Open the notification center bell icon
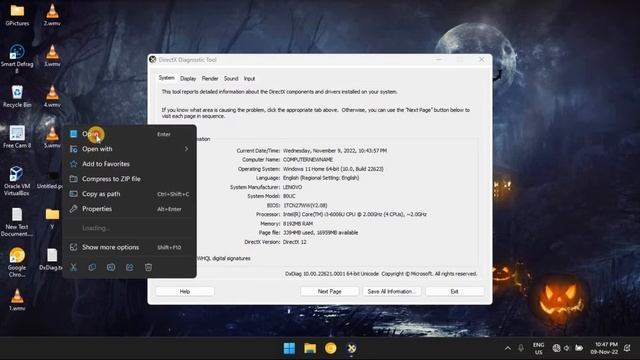The image size is (640, 360). tap(627, 348)
